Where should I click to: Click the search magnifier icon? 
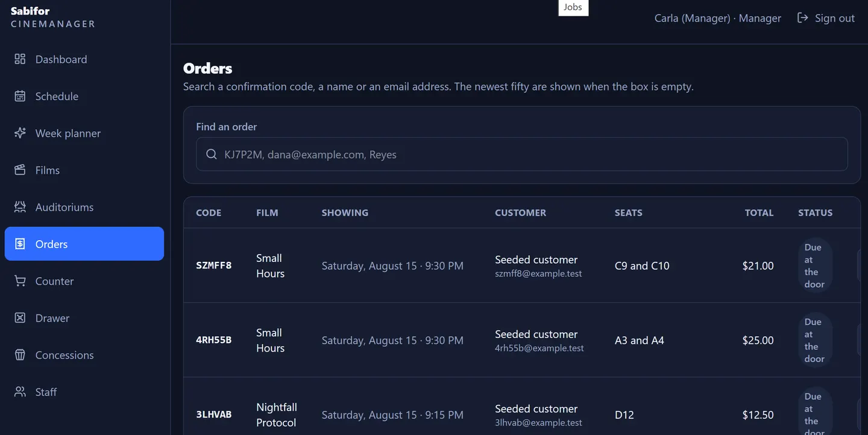[212, 154]
